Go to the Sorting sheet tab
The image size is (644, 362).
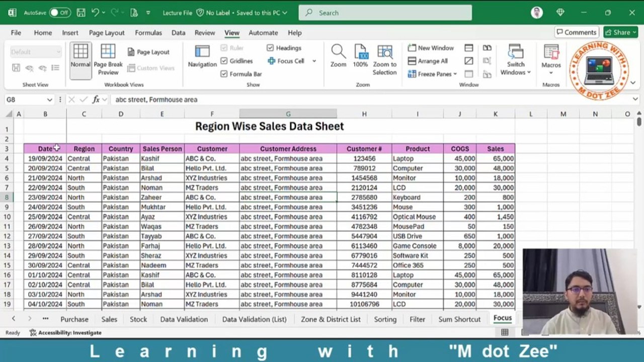pos(385,319)
